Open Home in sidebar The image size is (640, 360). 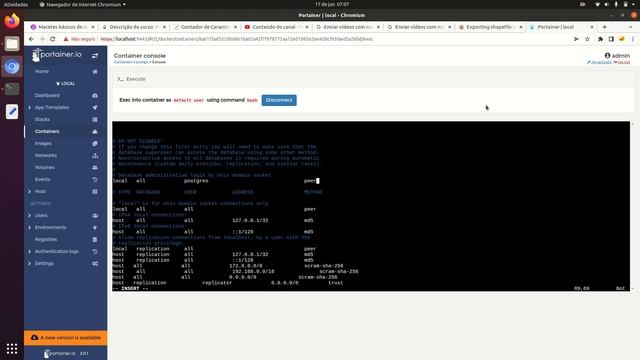[x=42, y=71]
